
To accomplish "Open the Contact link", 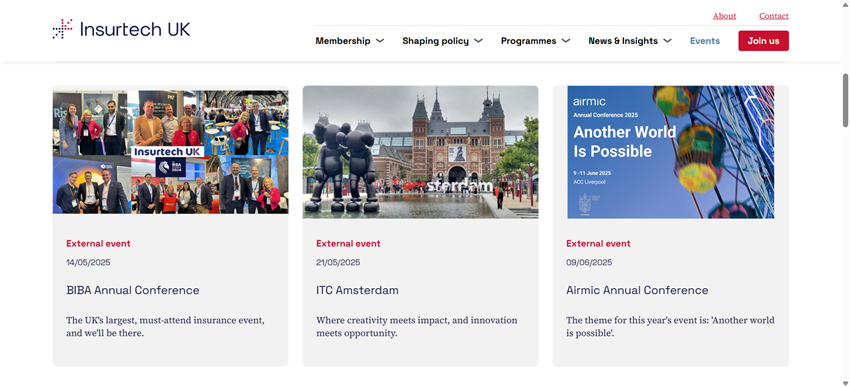I will coord(774,16).
